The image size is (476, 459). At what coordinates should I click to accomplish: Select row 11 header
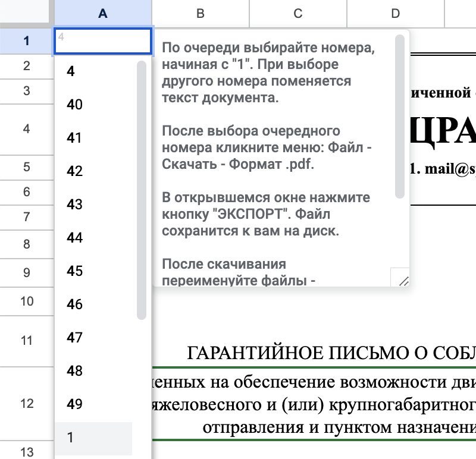[x=27, y=341]
